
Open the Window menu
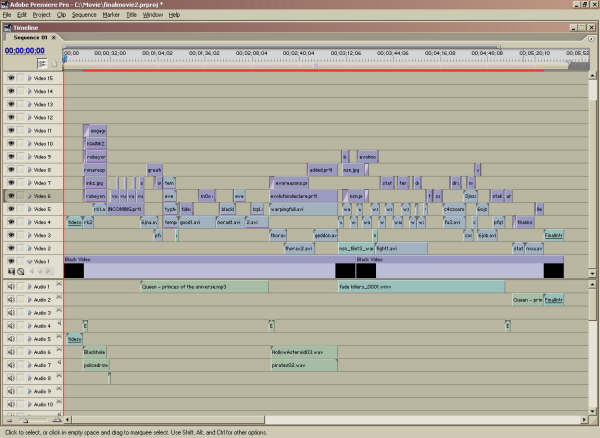coord(153,15)
